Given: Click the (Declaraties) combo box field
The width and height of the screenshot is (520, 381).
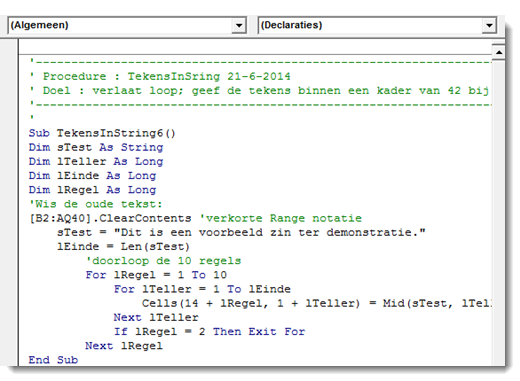Looking at the screenshot, I should click(377, 25).
